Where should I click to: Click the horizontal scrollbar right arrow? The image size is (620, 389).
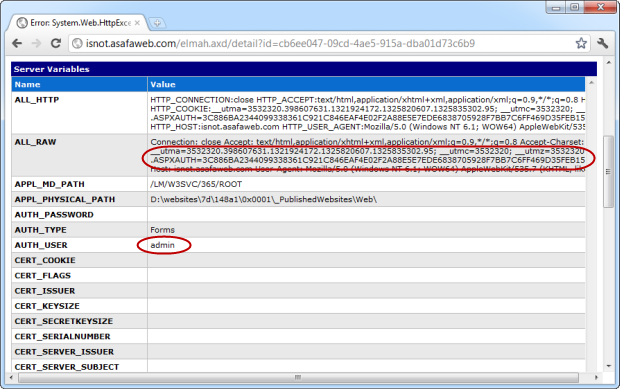(x=596, y=378)
